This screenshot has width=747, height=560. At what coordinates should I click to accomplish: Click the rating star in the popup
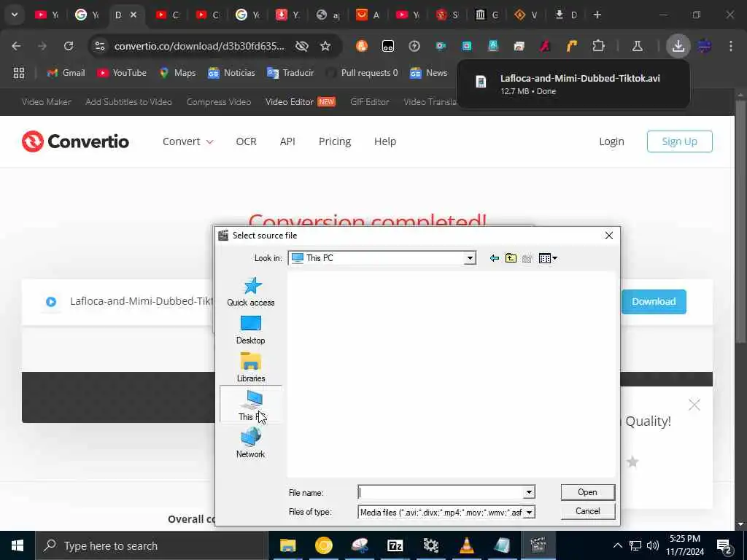[632, 462]
